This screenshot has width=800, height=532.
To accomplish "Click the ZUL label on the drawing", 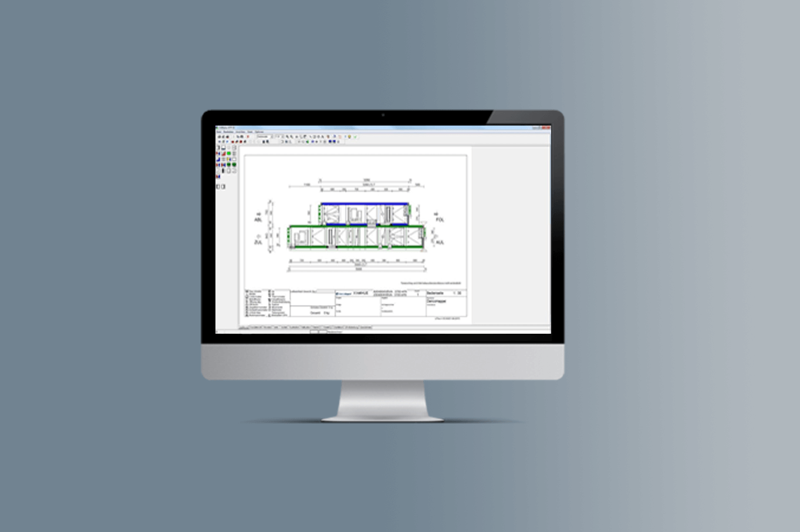I will [258, 242].
